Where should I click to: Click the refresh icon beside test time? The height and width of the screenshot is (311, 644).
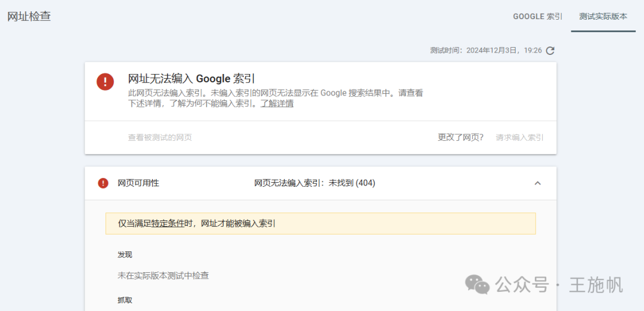pyautogui.click(x=550, y=51)
